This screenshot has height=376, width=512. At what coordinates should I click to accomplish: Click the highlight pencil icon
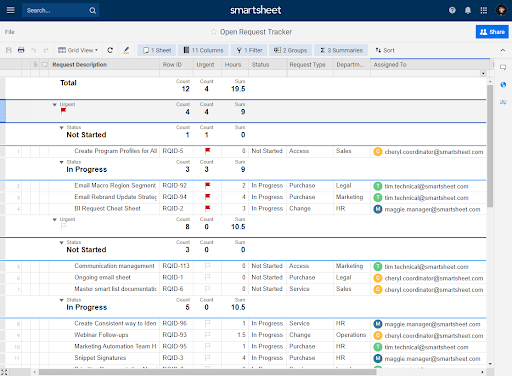coord(126,50)
